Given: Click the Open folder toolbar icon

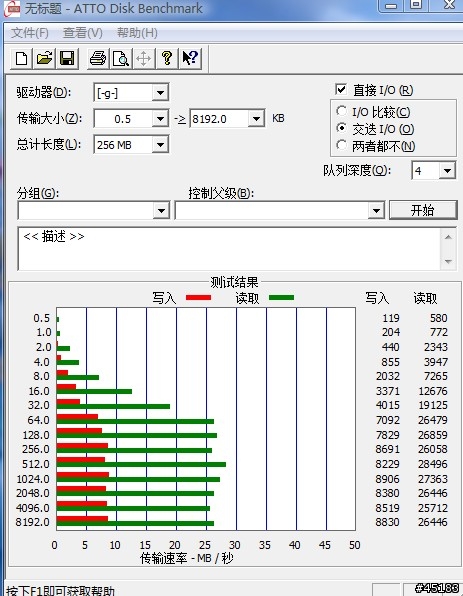Looking at the screenshot, I should click(x=44, y=59).
